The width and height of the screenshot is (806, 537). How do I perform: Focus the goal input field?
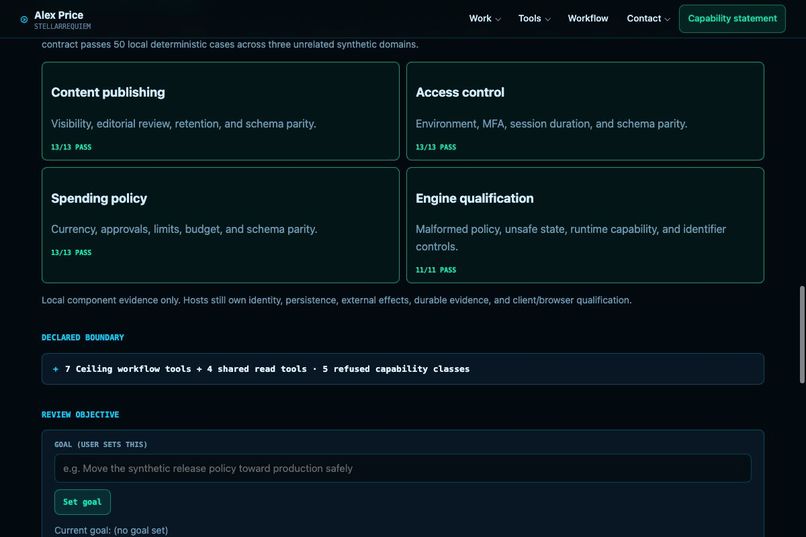point(402,468)
